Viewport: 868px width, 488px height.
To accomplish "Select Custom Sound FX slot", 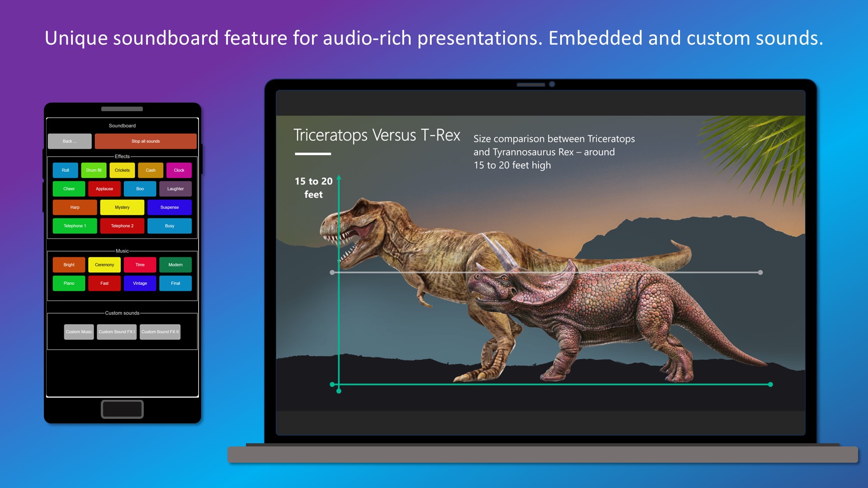I will coord(116,331).
